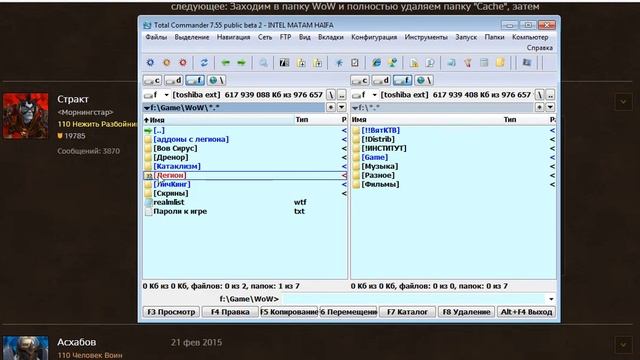Switch left panel to drive d
This screenshot has width=640, height=360.
[x=173, y=80]
